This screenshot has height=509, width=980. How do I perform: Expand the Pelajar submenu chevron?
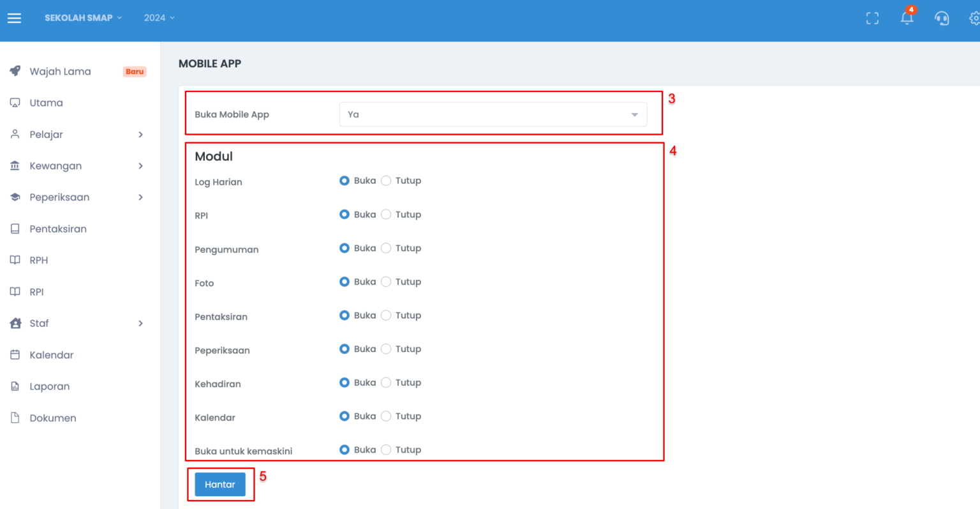(140, 135)
